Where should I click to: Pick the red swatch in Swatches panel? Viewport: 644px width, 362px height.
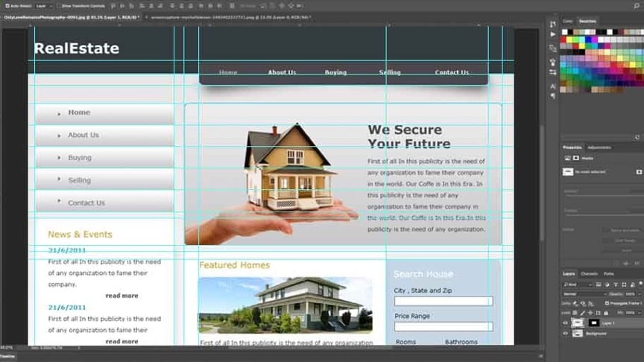coord(564,39)
